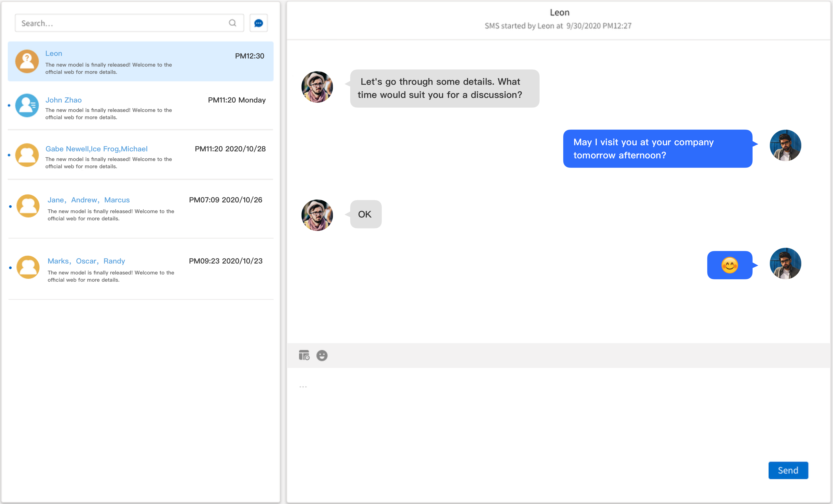This screenshot has width=833, height=504.
Task: Click the new message chat bubble icon
Action: [x=258, y=23]
